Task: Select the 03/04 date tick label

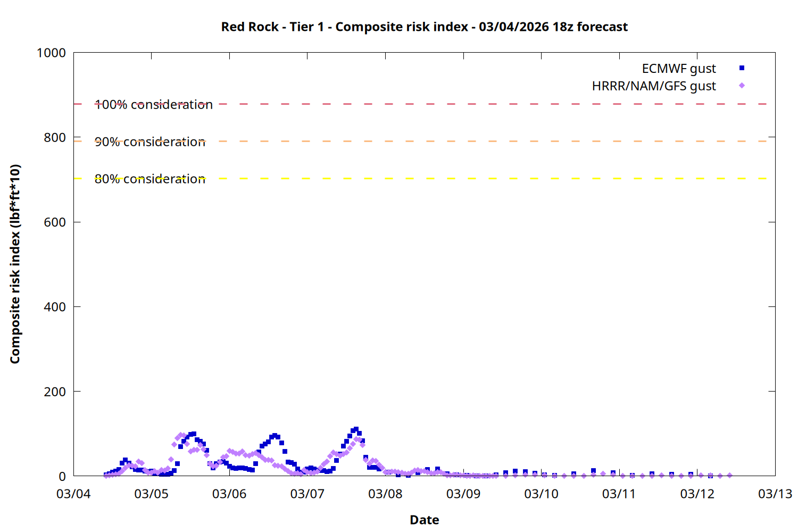Action: [x=73, y=494]
